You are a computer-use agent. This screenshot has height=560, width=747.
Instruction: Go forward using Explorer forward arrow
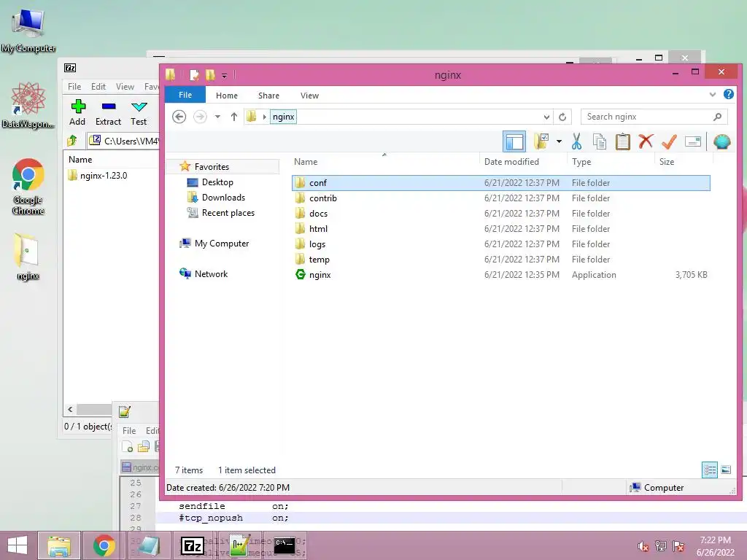click(200, 117)
